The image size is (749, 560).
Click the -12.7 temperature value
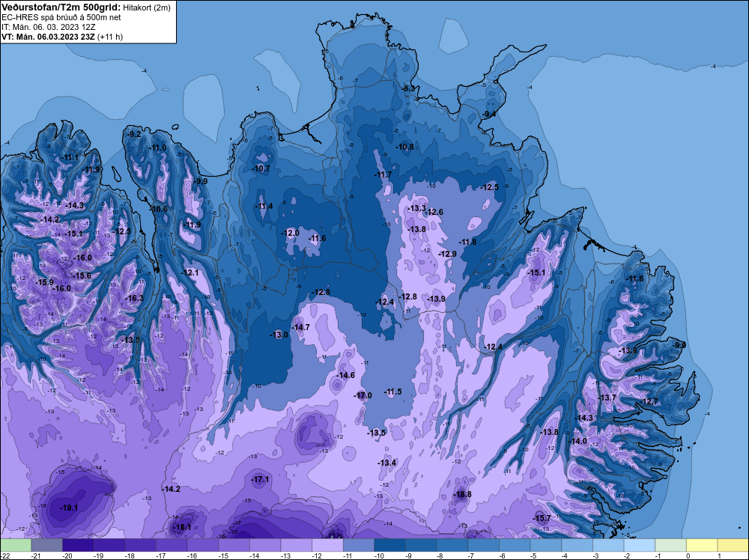point(649,401)
